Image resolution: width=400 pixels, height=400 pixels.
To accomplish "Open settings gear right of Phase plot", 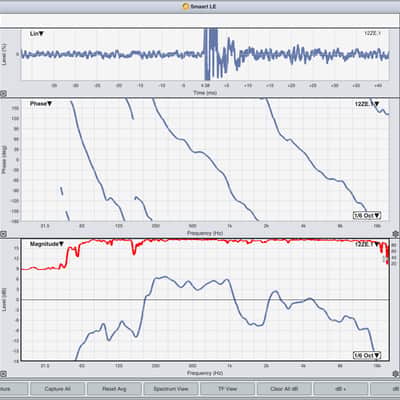I will (396, 233).
